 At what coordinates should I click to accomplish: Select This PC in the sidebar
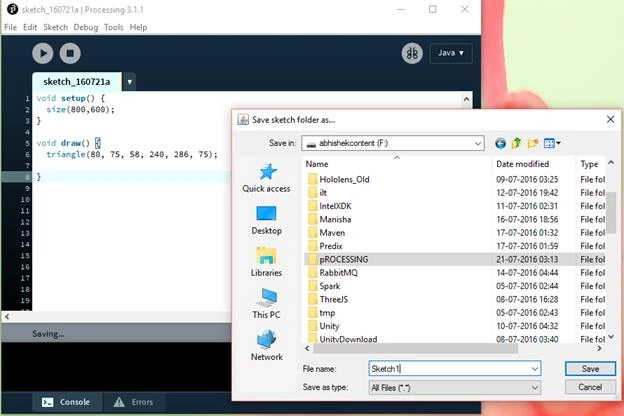[266, 304]
